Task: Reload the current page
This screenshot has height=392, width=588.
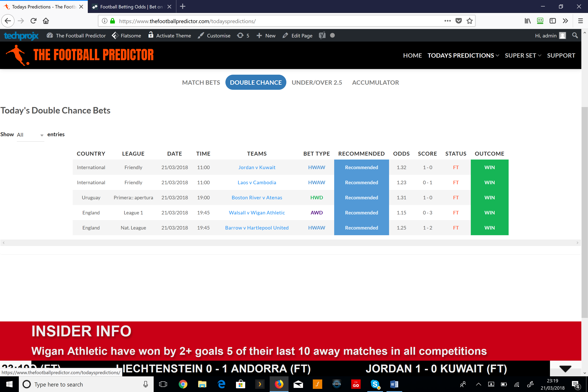Action: (x=33, y=21)
